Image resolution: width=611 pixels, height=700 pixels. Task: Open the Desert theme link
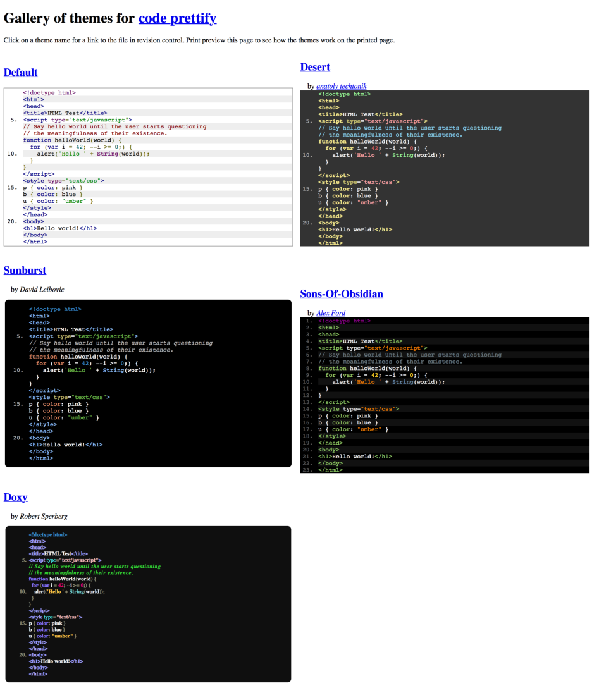(x=315, y=67)
